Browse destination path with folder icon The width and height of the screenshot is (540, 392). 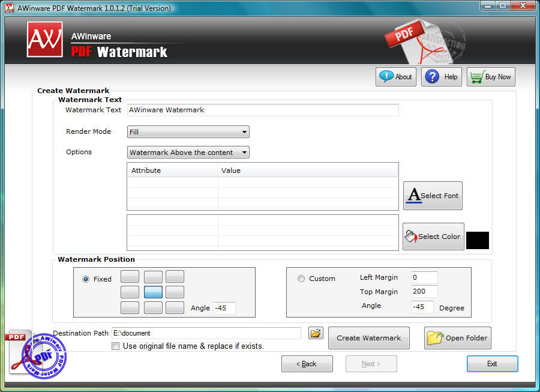click(x=316, y=333)
